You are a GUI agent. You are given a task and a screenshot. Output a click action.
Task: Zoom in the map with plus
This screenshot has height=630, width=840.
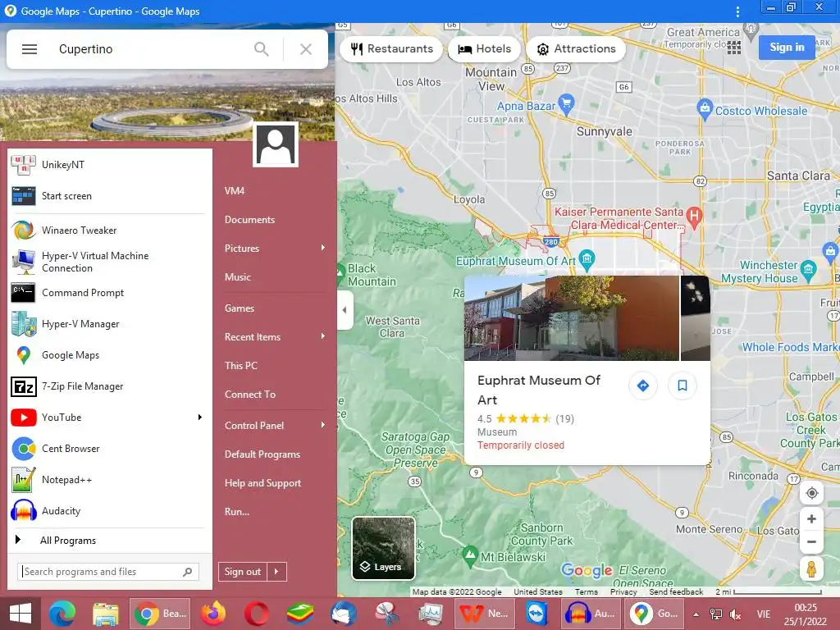[811, 518]
